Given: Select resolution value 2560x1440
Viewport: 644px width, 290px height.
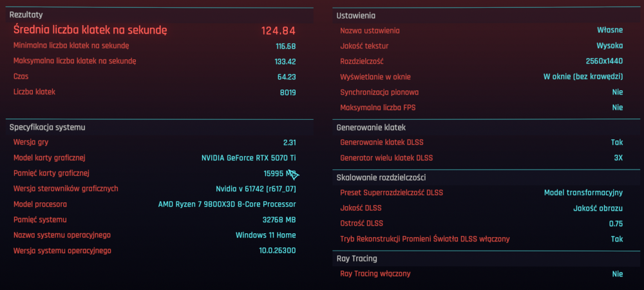Looking at the screenshot, I should tap(604, 61).
